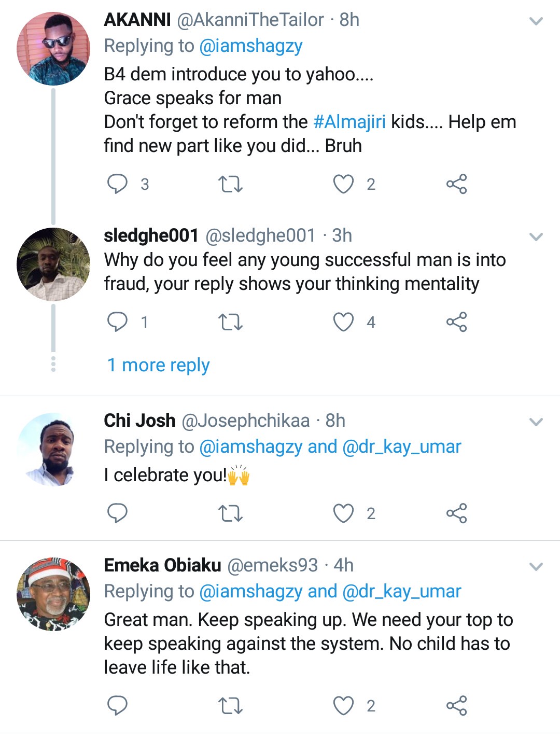Reply to AKANNI's tweet

pos(117,184)
